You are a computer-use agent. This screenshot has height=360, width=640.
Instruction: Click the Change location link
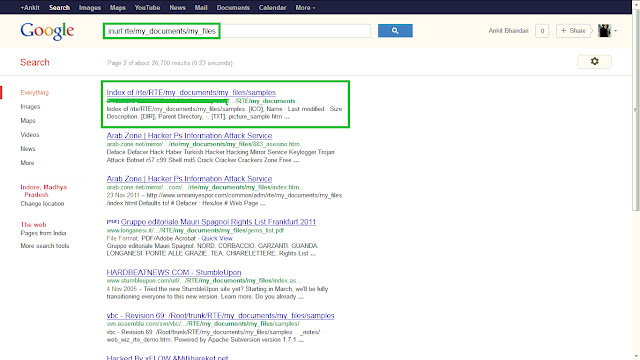click(x=42, y=204)
